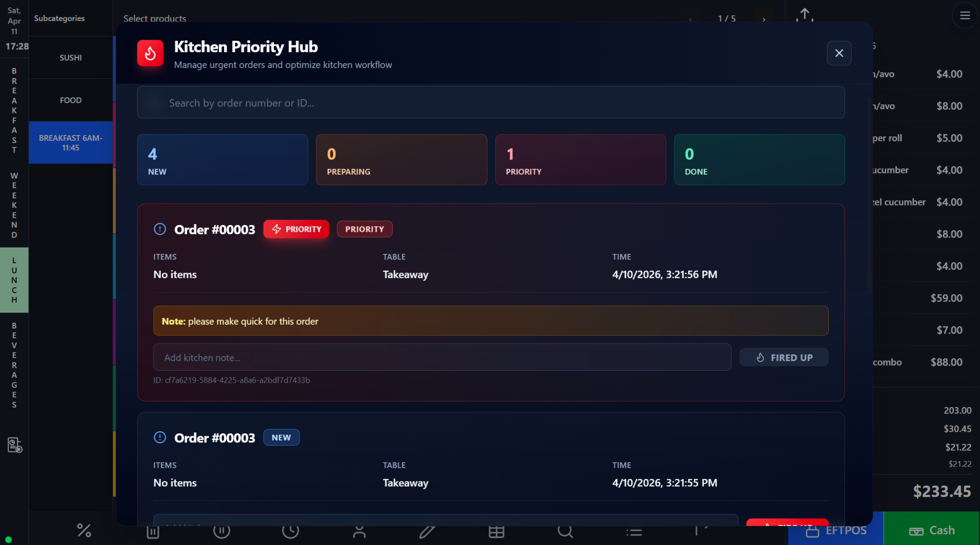Click the NEW status badge on second order
Image resolution: width=980 pixels, height=545 pixels.
[281, 437]
